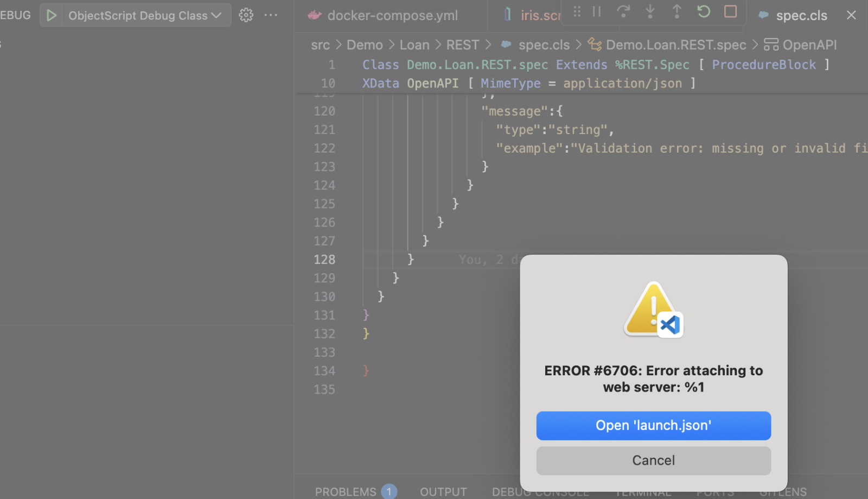The height and width of the screenshot is (499, 868).
Task: Expand the Demo breadcrumb folder
Action: 365,45
